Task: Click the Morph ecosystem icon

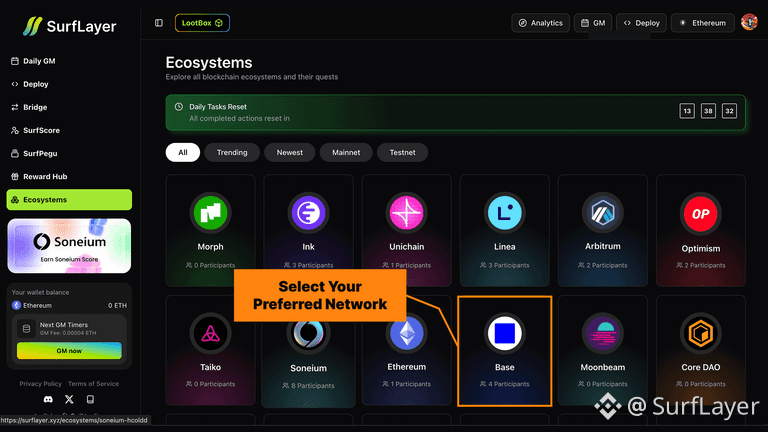Action: pos(210,213)
